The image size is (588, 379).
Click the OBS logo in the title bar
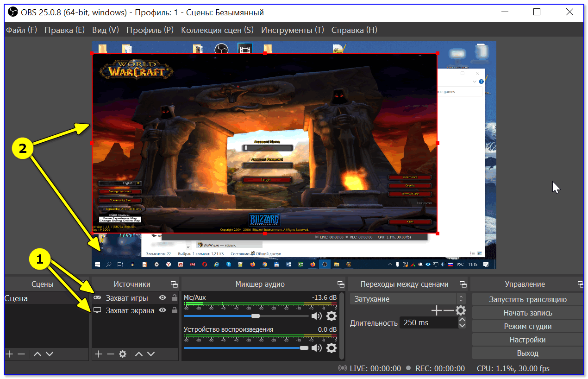13,12
